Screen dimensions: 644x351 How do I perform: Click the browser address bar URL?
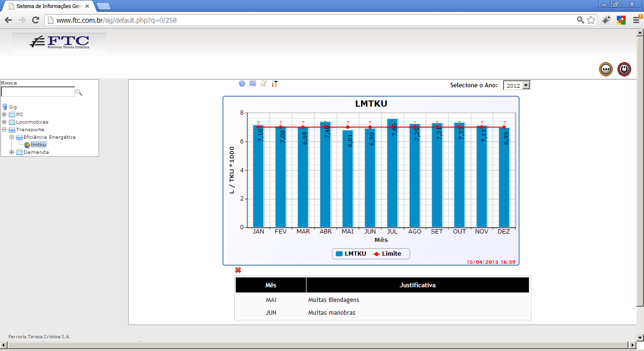click(116, 20)
